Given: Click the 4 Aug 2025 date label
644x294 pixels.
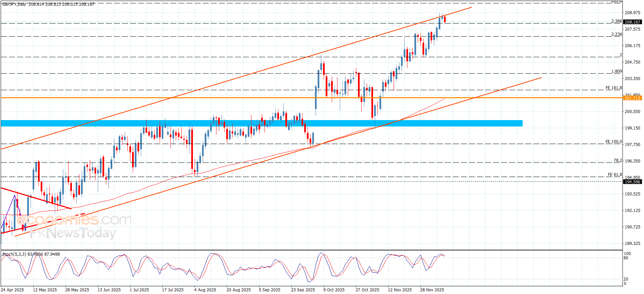Looking at the screenshot, I should click(205, 290).
